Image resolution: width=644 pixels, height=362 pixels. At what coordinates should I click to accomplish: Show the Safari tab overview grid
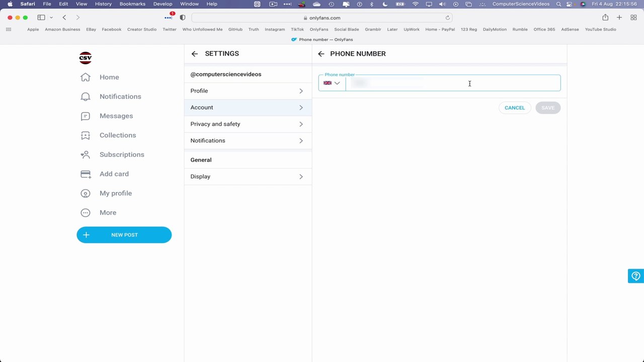coord(633,18)
